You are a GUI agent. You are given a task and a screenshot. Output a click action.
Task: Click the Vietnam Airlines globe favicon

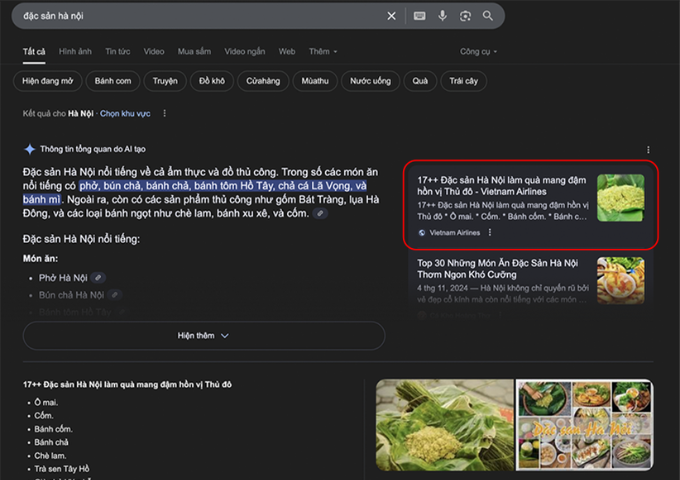click(422, 233)
